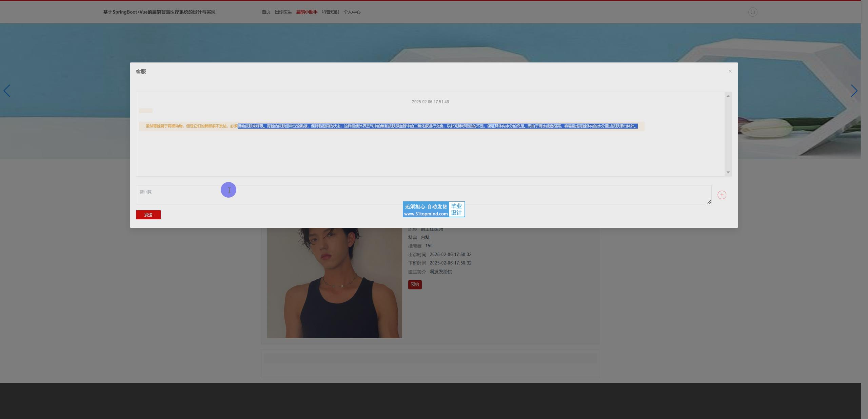Click the textarea resize handle
Image resolution: width=868 pixels, height=419 pixels.
[709, 202]
